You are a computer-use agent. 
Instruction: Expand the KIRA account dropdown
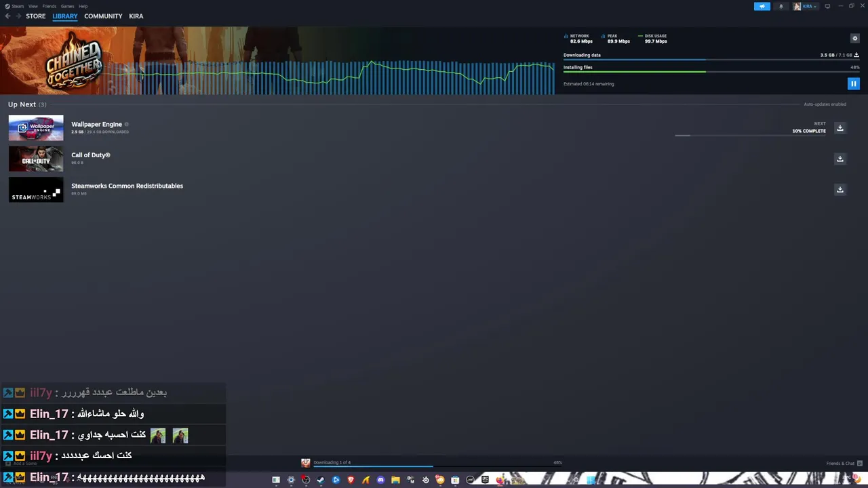pos(805,6)
